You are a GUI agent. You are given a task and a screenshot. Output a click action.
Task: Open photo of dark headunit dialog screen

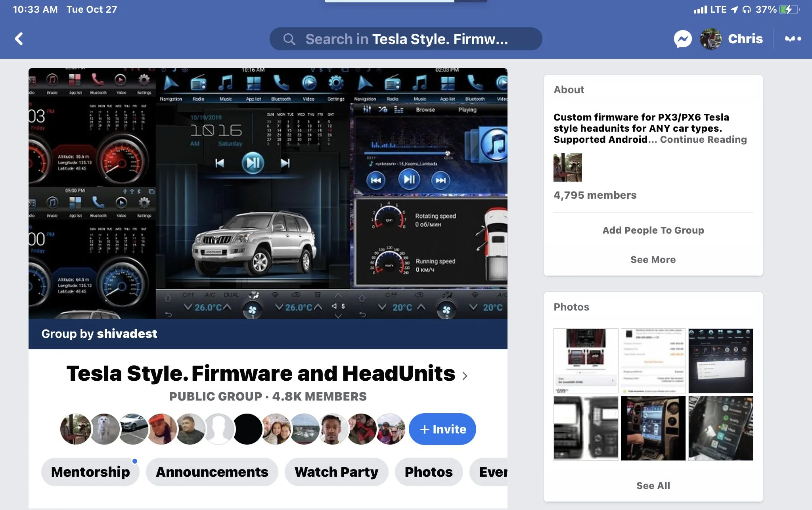coord(721,361)
